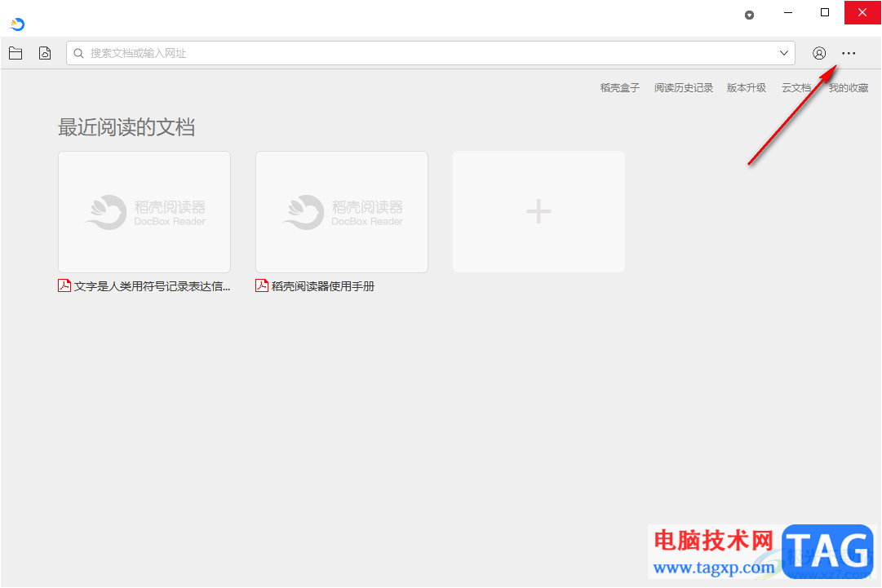Click the cloud document icon in toolbar
Image resolution: width=882 pixels, height=588 pixels.
(45, 53)
